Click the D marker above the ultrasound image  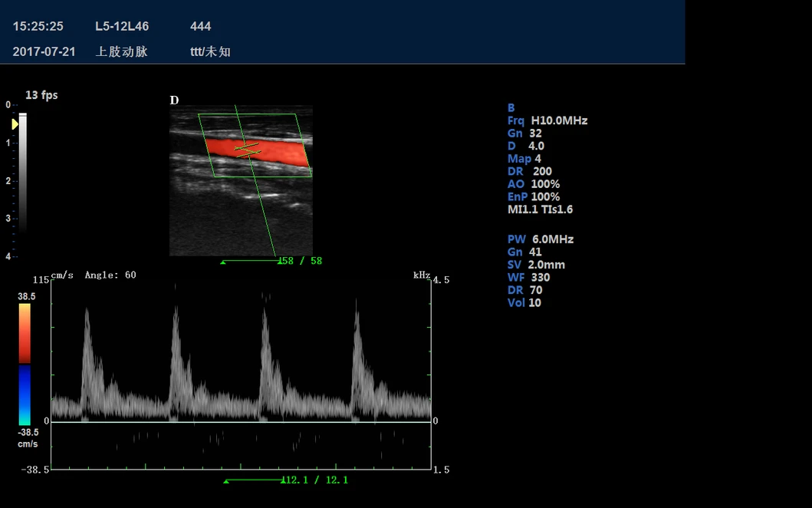coord(174,100)
